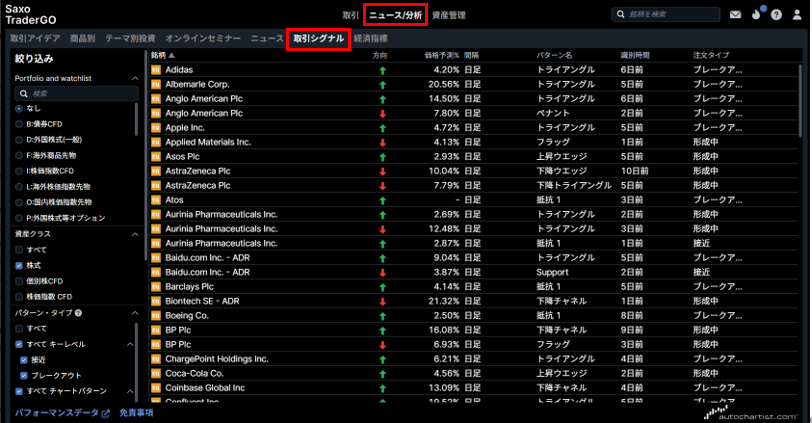Image resolution: width=812 pixels, height=423 pixels.
Task: Select the B:債券CFD radio option
Action: coord(19,124)
